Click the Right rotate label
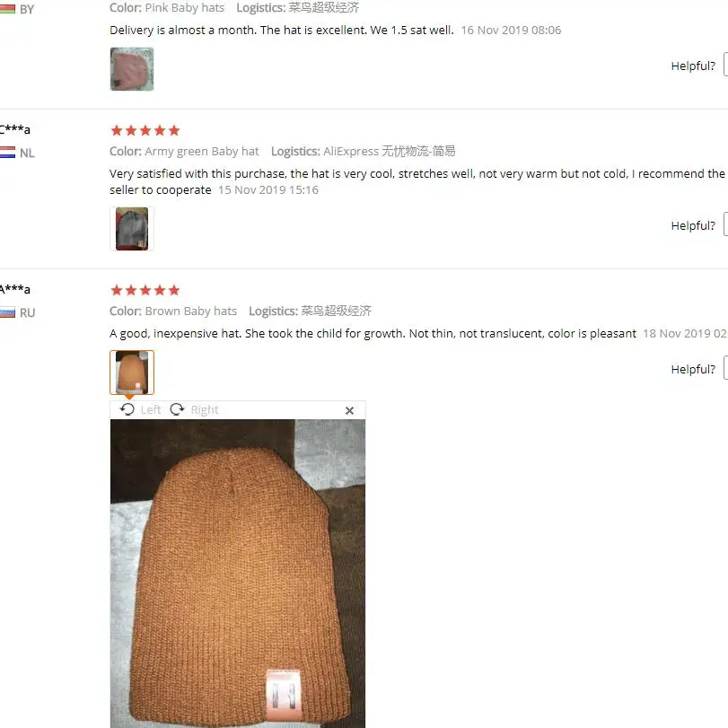 [205, 410]
